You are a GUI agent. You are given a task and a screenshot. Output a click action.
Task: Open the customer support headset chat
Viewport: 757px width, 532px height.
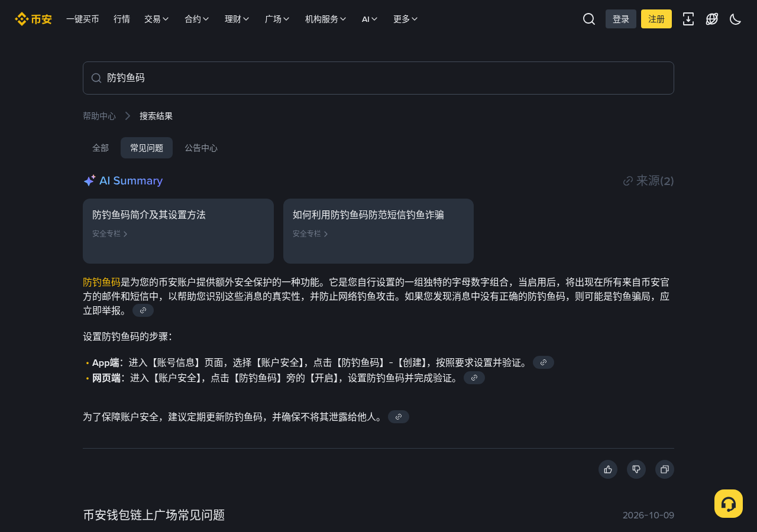[729, 504]
